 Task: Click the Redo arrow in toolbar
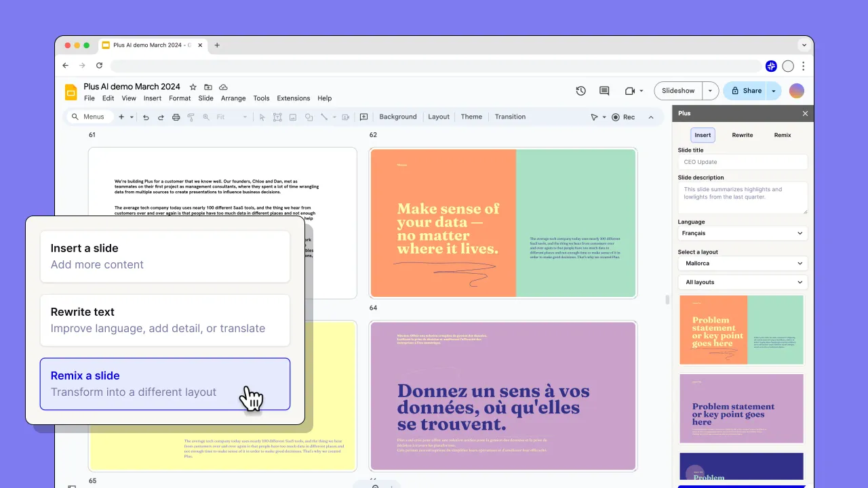(161, 117)
